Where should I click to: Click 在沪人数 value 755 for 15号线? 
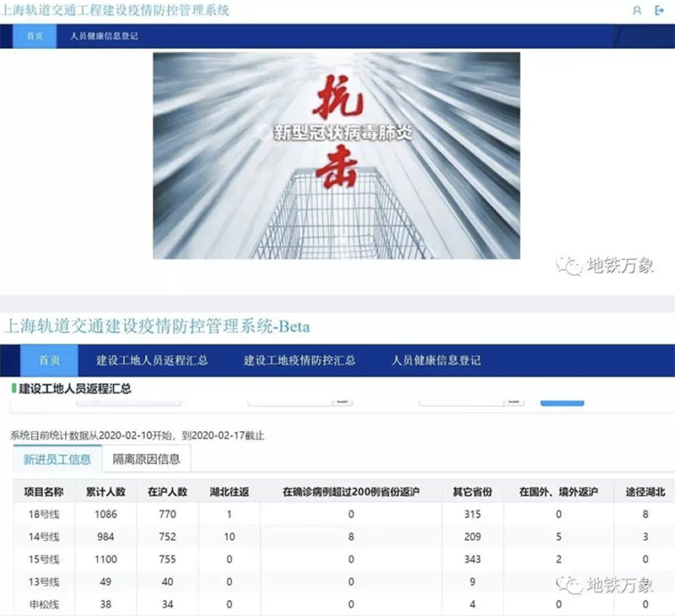tap(167, 559)
